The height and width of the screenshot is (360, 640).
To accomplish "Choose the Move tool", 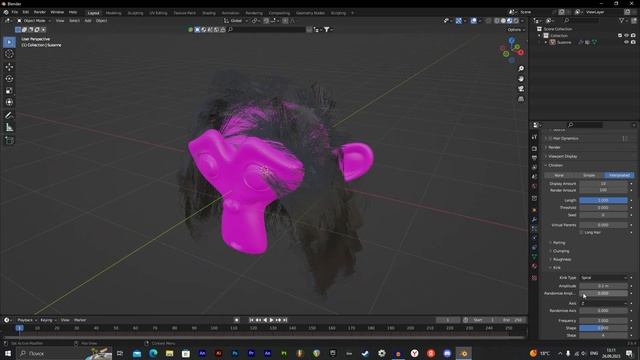I will coord(9,67).
